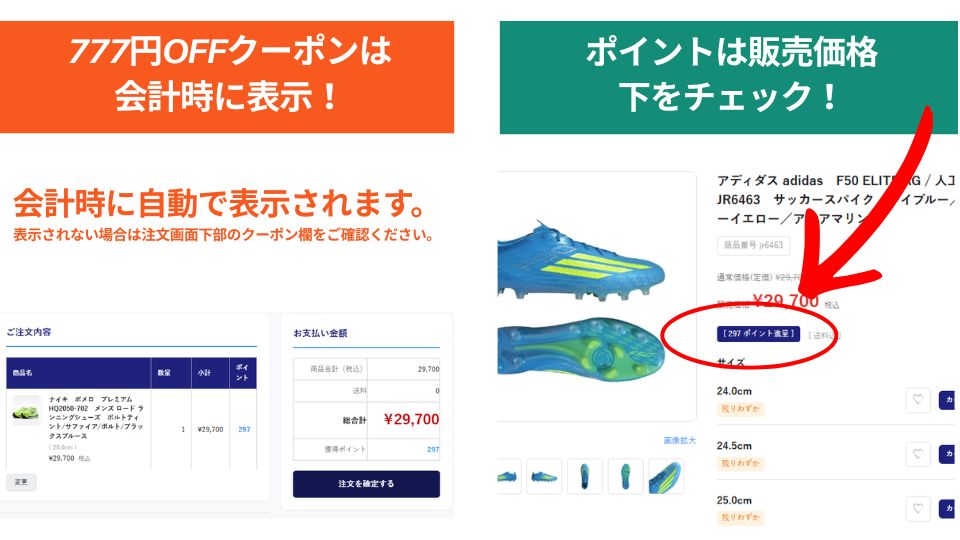Select the fourth cleat thumbnail showing the sole

(626, 477)
